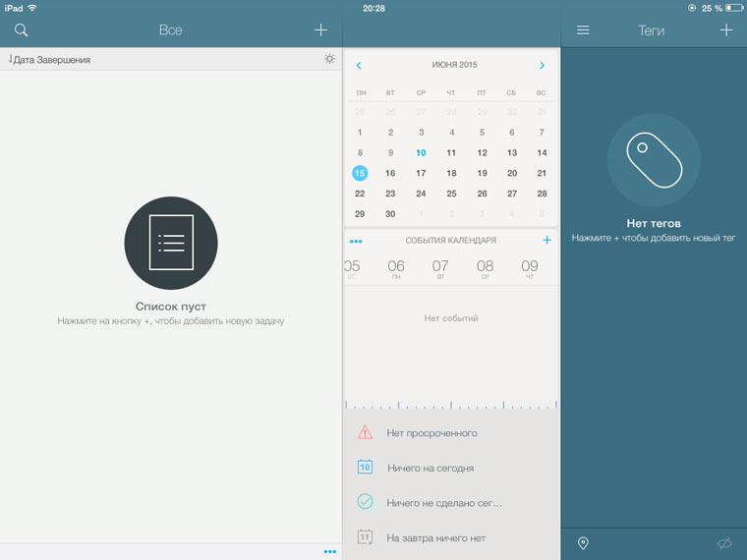The width and height of the screenshot is (747, 560).
Task: Select June 27 in calendar
Action: click(512, 194)
